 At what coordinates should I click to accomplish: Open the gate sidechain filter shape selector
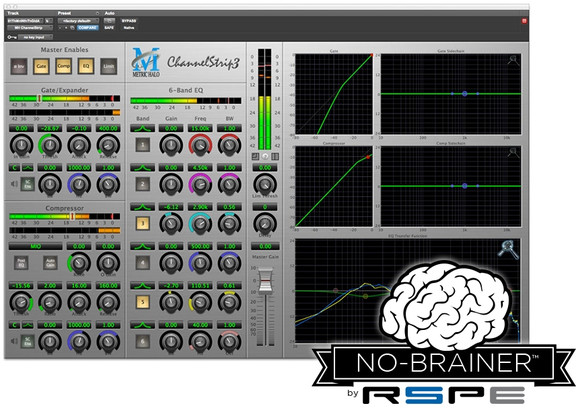[x=28, y=168]
